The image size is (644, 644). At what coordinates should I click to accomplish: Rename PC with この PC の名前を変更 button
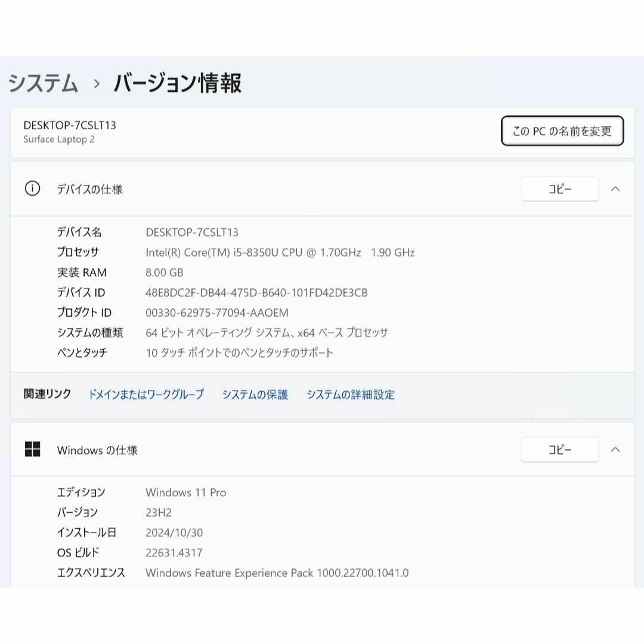(562, 131)
